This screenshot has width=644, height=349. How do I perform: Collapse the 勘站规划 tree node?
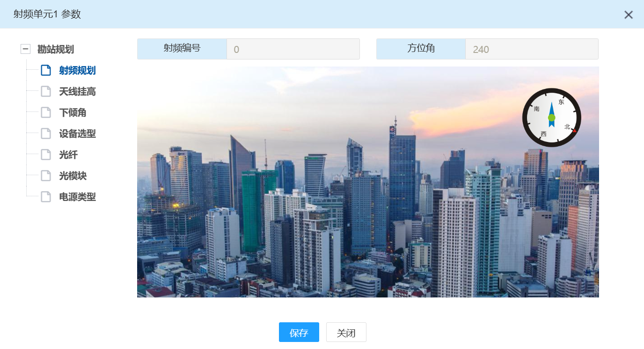tap(26, 49)
